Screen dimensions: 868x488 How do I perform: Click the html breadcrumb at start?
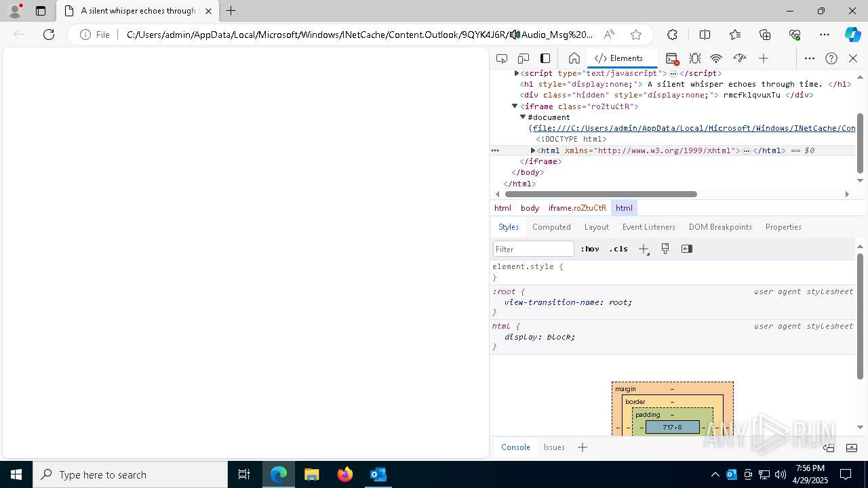point(502,208)
